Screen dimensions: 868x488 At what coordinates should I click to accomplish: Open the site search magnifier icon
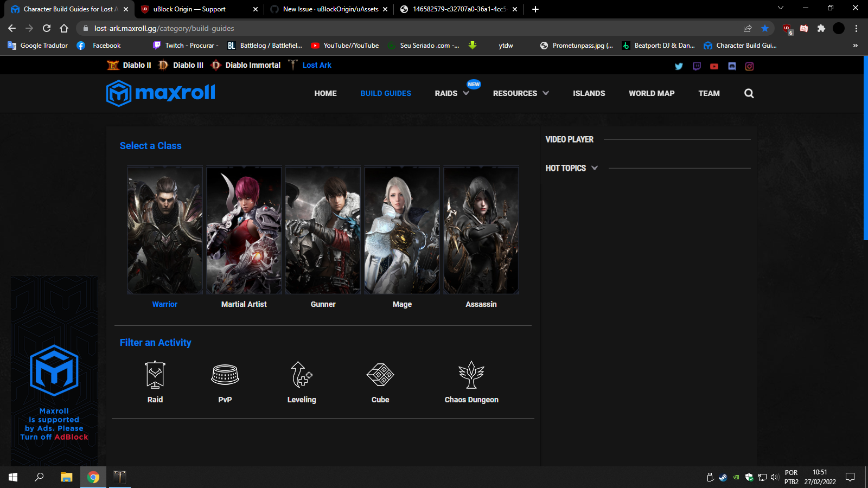tap(749, 93)
